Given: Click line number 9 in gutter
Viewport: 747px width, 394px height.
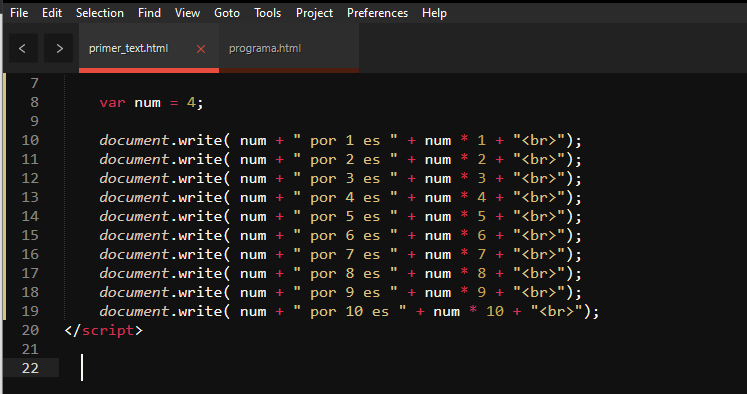Looking at the screenshot, I should point(34,121).
